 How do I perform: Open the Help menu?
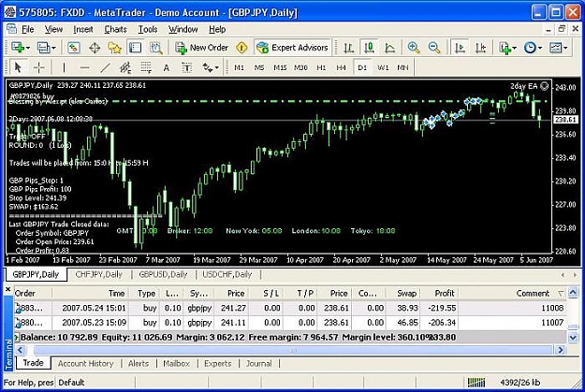[217, 29]
